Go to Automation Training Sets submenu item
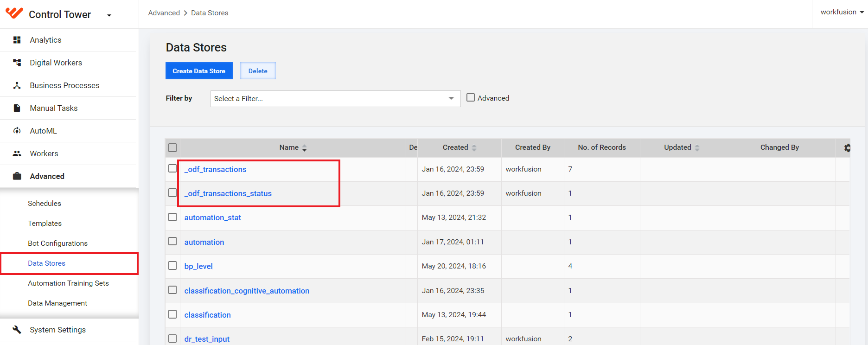The width and height of the screenshot is (868, 345). click(x=68, y=283)
